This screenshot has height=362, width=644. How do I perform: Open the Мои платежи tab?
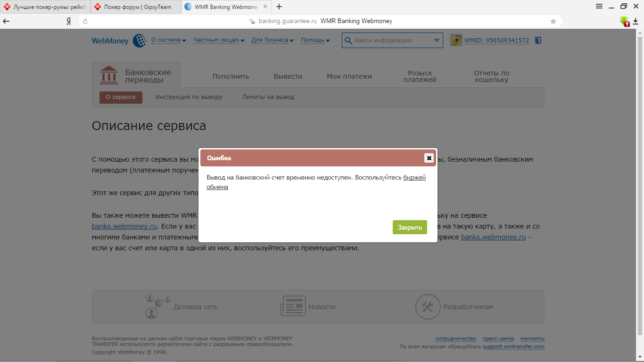tap(349, 76)
